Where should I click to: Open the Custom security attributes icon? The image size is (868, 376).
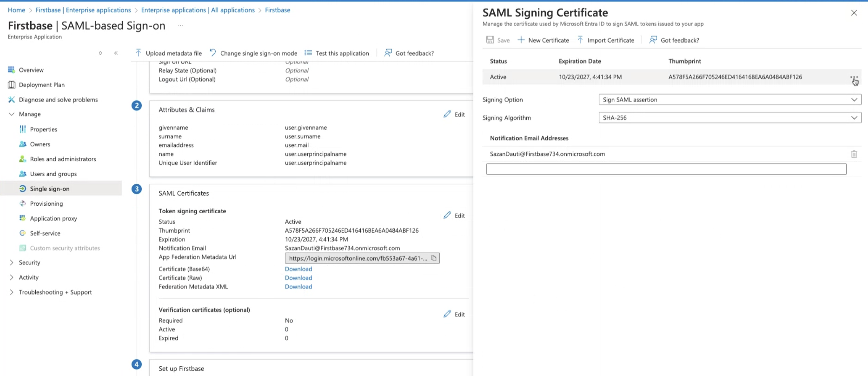(x=22, y=248)
